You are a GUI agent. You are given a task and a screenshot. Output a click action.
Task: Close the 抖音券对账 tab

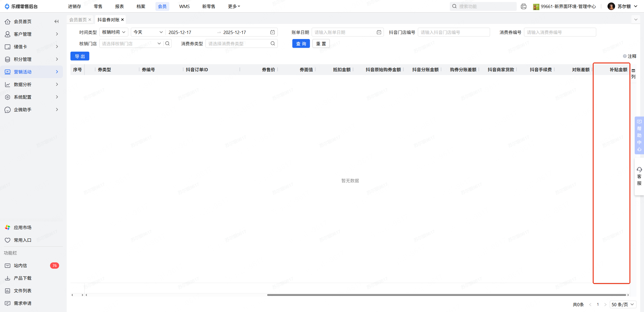point(123,20)
